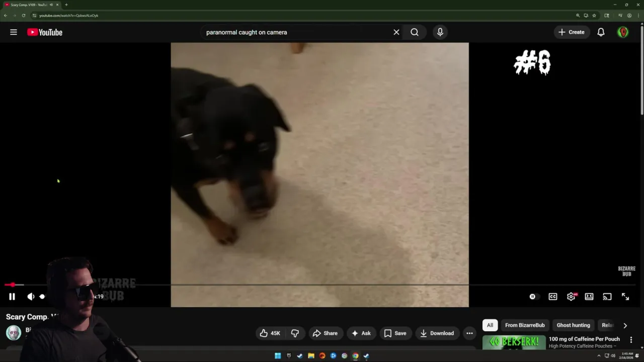This screenshot has width=644, height=362.
Task: Open the Go Berserk ad thumbnail
Action: point(514,342)
